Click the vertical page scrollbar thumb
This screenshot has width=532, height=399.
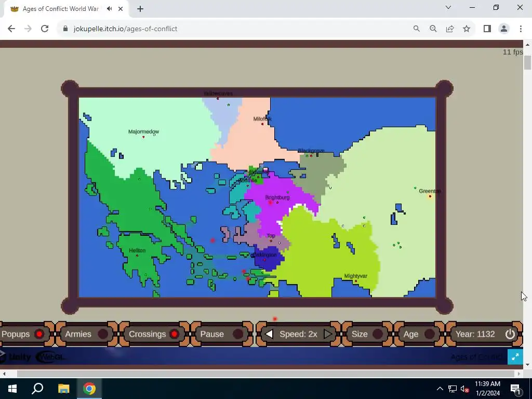[x=527, y=62]
